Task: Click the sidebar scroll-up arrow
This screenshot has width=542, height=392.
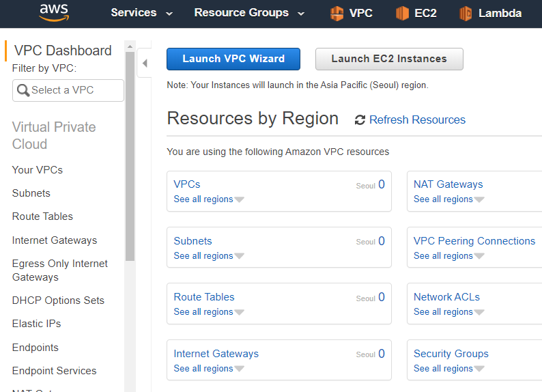Action: (130, 46)
